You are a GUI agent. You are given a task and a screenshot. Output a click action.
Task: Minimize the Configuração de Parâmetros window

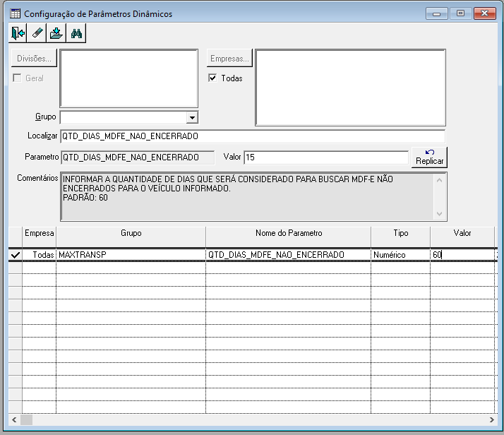click(436, 13)
